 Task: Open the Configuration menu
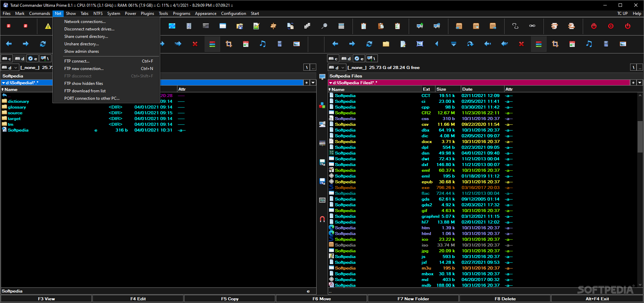coord(234,14)
